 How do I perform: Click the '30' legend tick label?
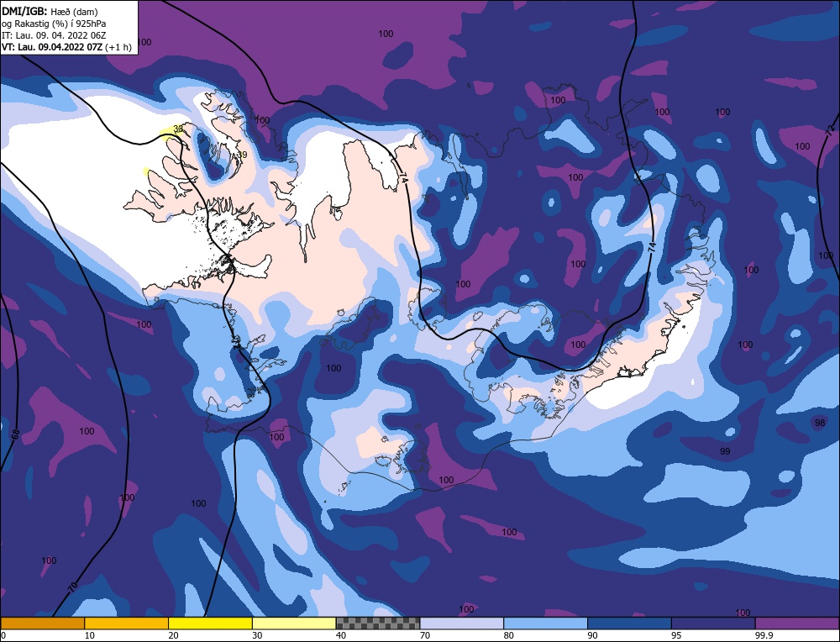pyautogui.click(x=257, y=635)
